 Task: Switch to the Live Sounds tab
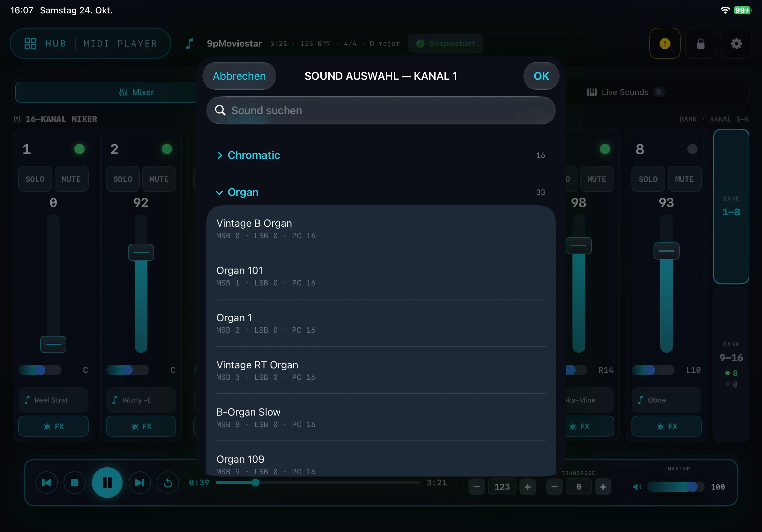(626, 92)
